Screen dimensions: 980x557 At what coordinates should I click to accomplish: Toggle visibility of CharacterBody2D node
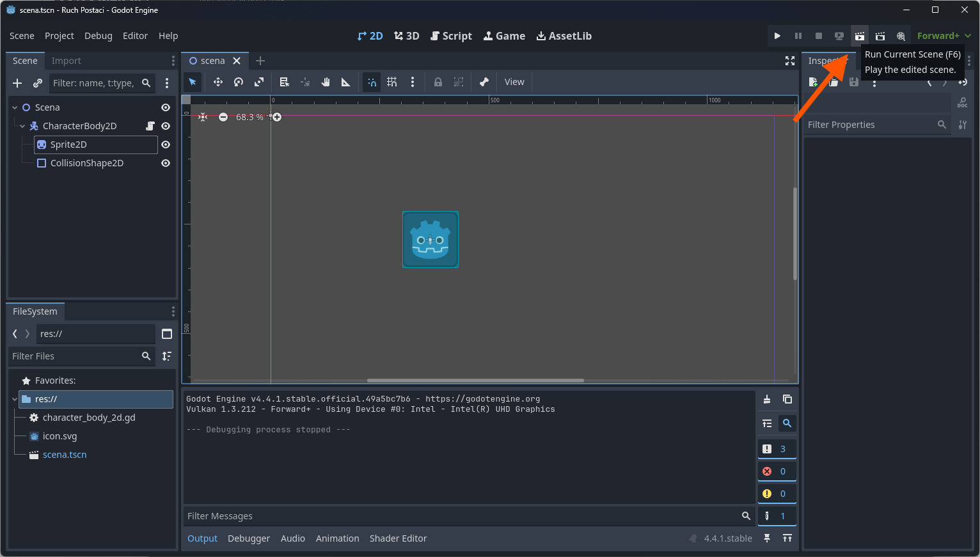[x=166, y=126]
